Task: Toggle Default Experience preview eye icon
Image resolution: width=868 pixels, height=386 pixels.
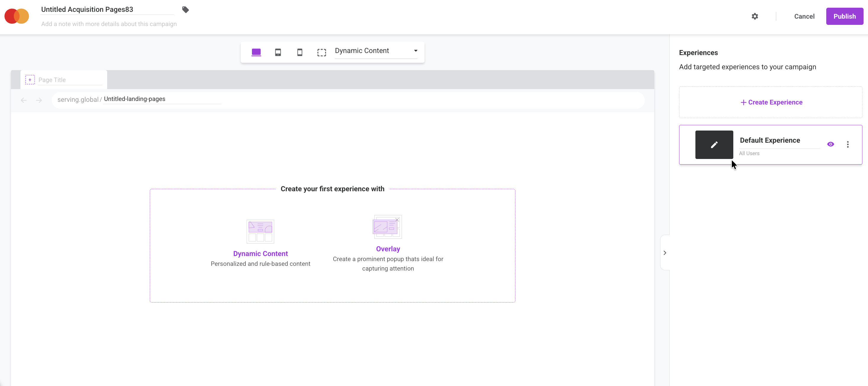Action: pos(831,144)
